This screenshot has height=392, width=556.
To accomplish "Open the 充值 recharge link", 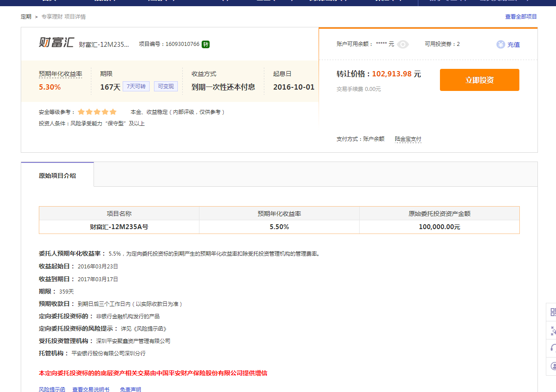I will pos(514,45).
